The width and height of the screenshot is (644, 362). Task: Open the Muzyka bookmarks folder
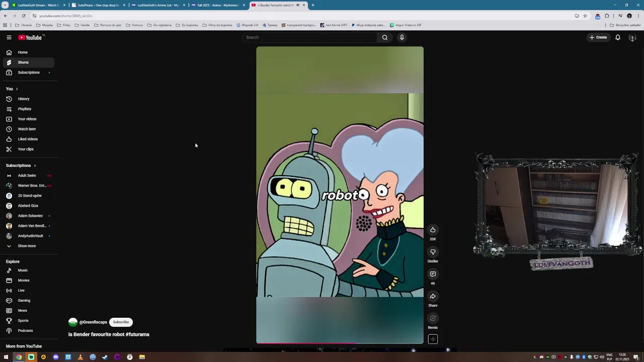44,25
